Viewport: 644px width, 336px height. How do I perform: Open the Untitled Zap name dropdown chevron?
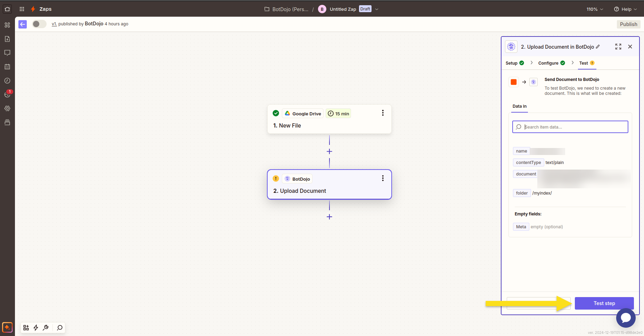point(377,9)
